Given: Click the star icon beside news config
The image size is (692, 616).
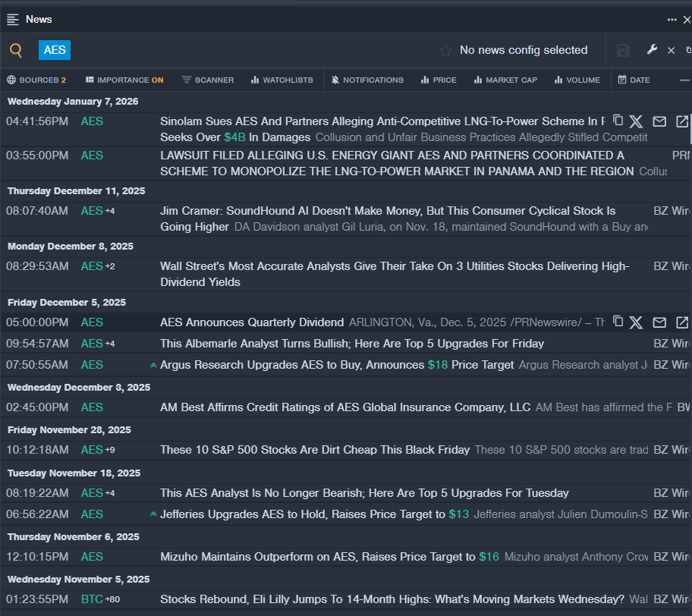Looking at the screenshot, I should point(445,51).
